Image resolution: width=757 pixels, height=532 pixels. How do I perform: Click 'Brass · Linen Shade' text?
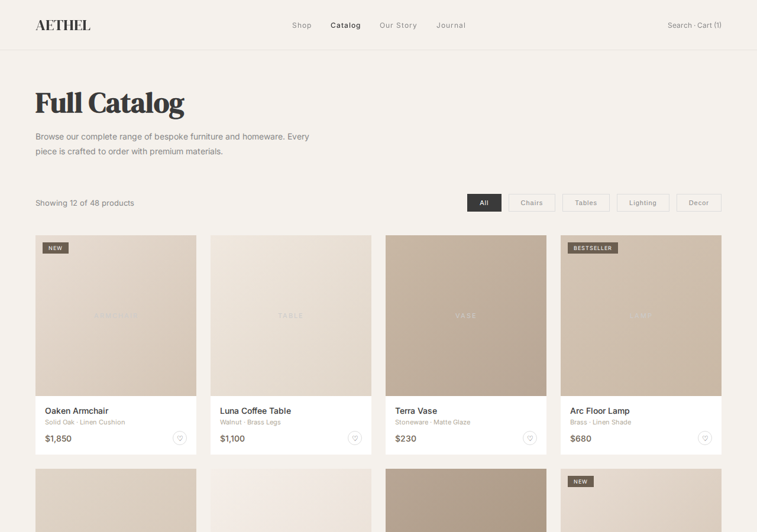pos(600,422)
